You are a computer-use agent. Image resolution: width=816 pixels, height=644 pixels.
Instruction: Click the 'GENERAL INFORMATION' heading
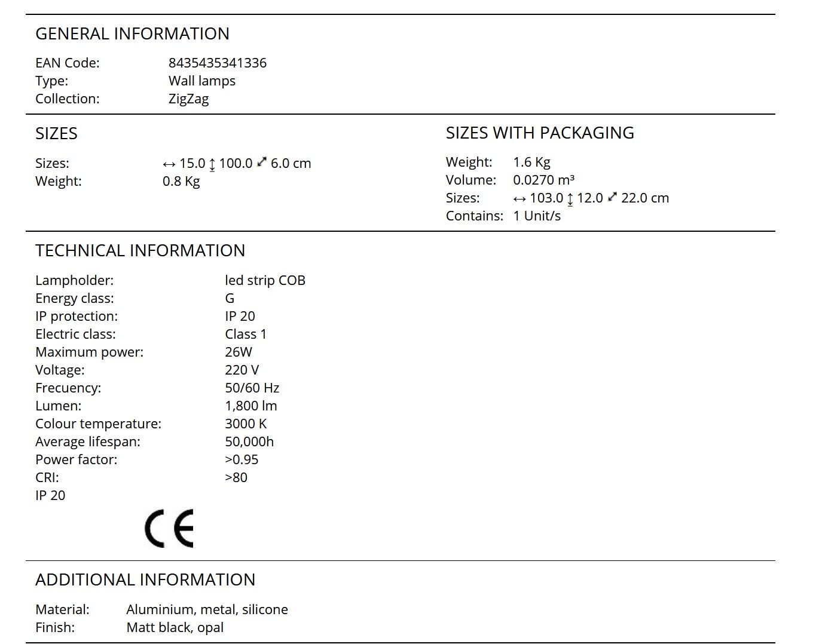[132, 33]
